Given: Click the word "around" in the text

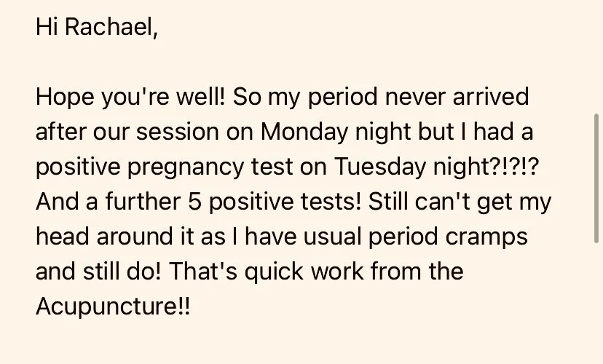Looking at the screenshot, I should [135, 237].
